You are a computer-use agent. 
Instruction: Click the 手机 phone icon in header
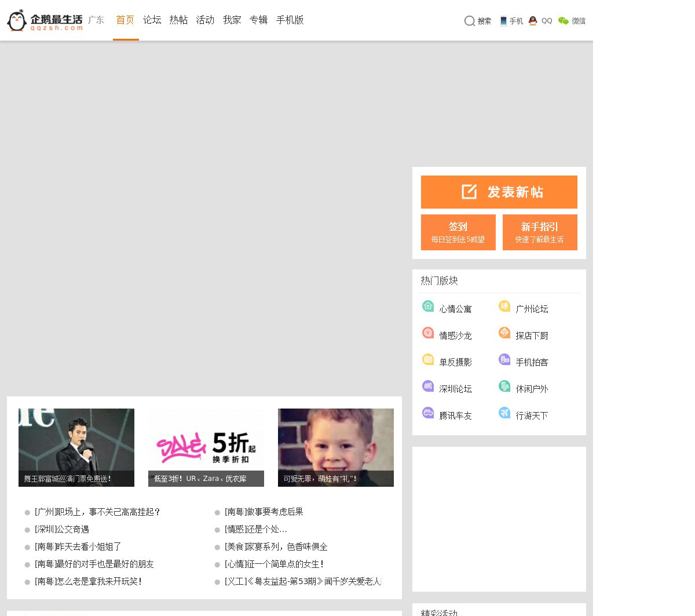pyautogui.click(x=503, y=21)
